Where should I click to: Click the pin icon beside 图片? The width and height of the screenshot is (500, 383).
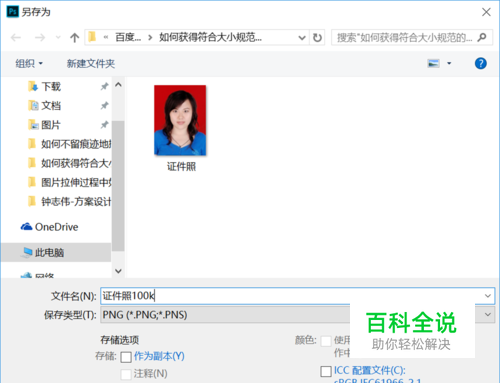point(104,125)
